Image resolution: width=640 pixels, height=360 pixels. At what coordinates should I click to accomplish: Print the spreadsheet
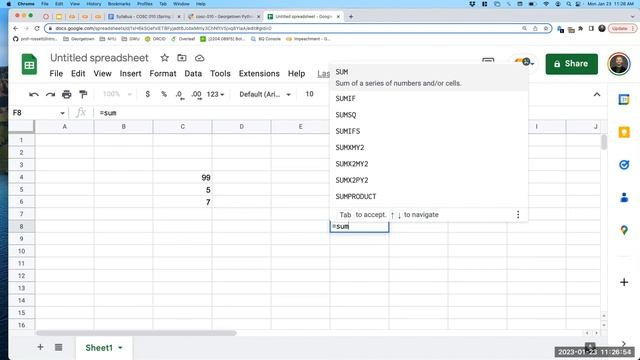(x=67, y=95)
